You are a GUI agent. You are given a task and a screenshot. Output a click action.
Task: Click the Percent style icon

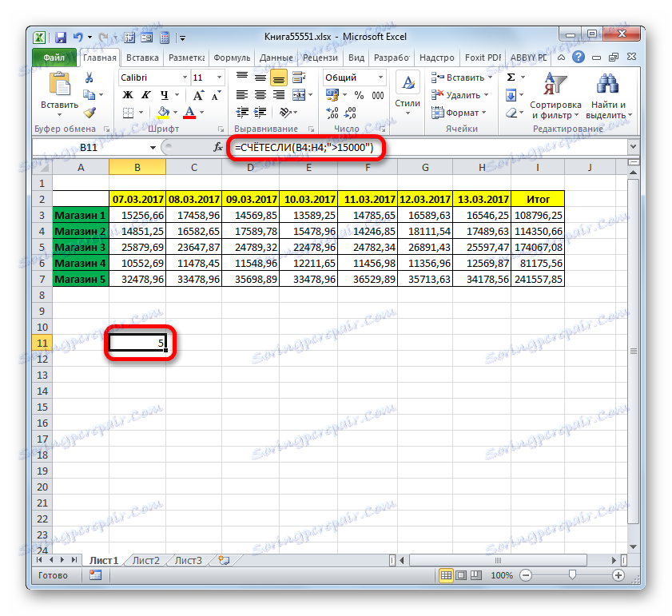pos(359,95)
